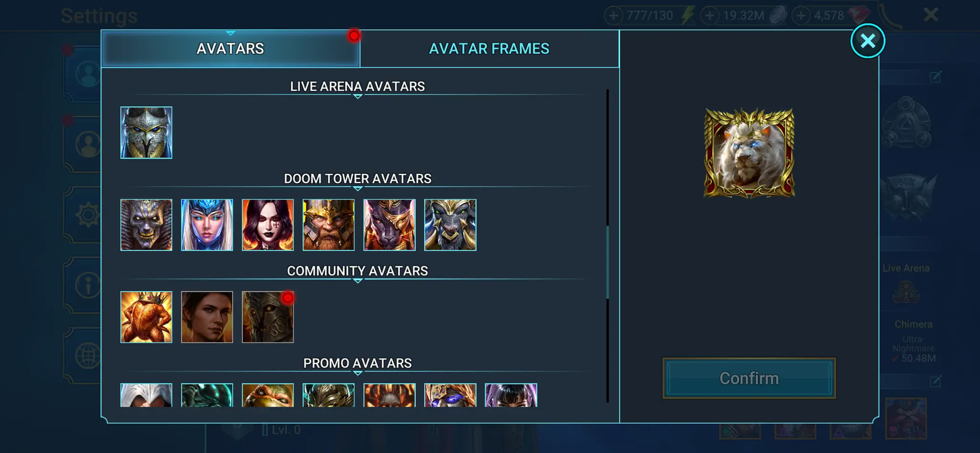Viewport: 980px width, 453px height.
Task: Close the avatar selection dialog
Action: (868, 41)
